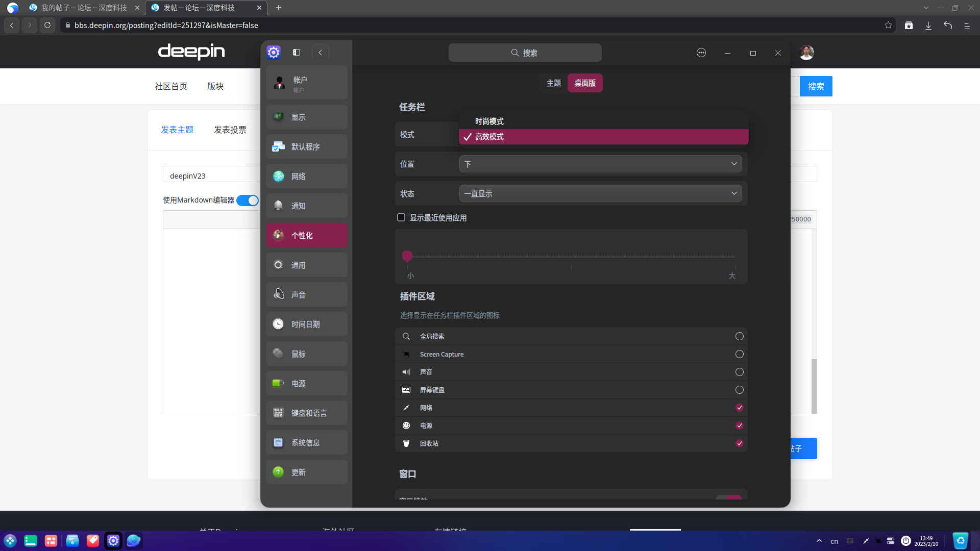Switch to the 发表投票 tab
This screenshot has height=551, width=980.
[230, 130]
